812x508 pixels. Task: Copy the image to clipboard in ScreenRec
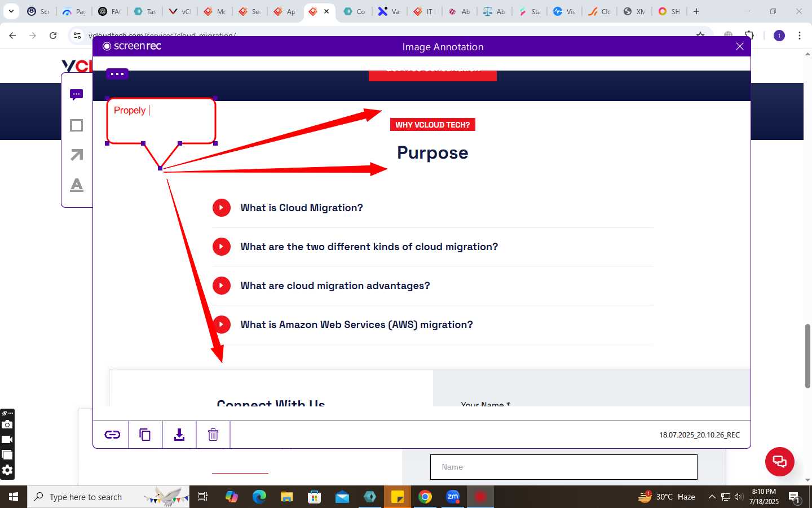145,435
